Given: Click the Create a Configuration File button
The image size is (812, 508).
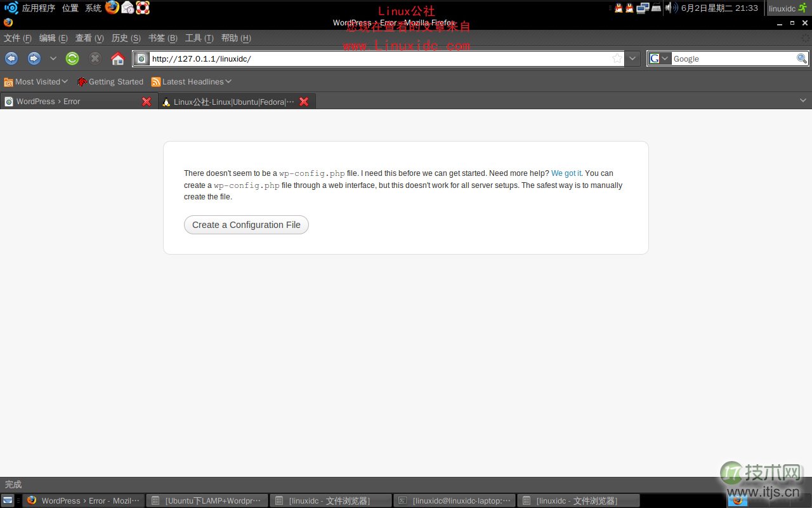Looking at the screenshot, I should click(x=246, y=225).
